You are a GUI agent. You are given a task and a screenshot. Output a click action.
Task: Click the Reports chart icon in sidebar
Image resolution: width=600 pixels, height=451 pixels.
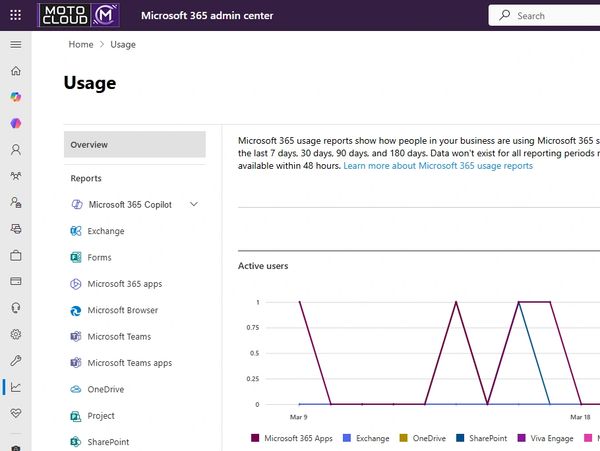click(15, 387)
